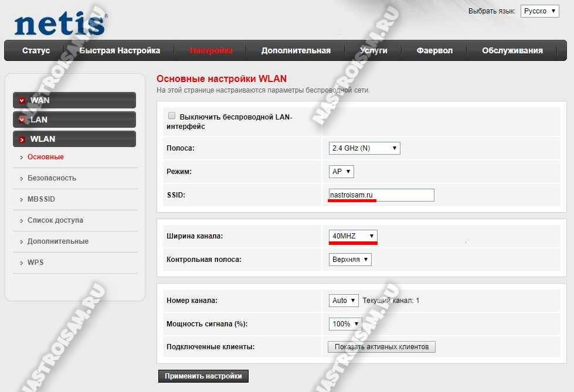Expand the LAN section arrow icon
574x392 pixels.
22,120
